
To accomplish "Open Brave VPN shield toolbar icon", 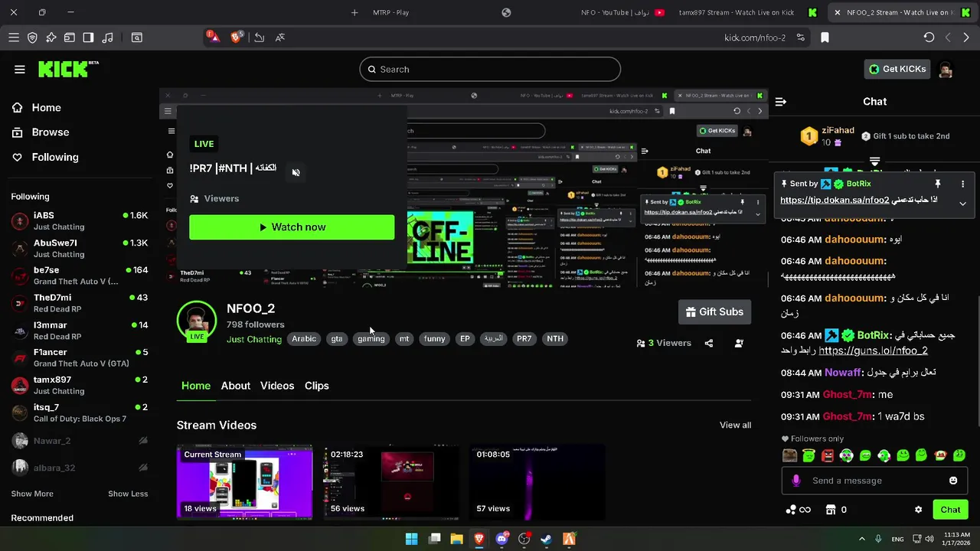I will (32, 37).
